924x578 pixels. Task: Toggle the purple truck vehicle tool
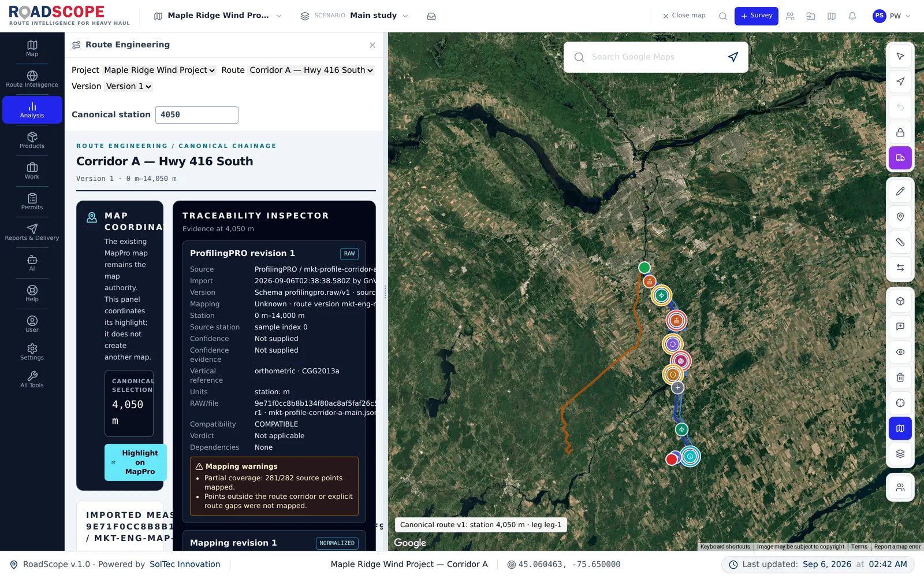tap(900, 158)
